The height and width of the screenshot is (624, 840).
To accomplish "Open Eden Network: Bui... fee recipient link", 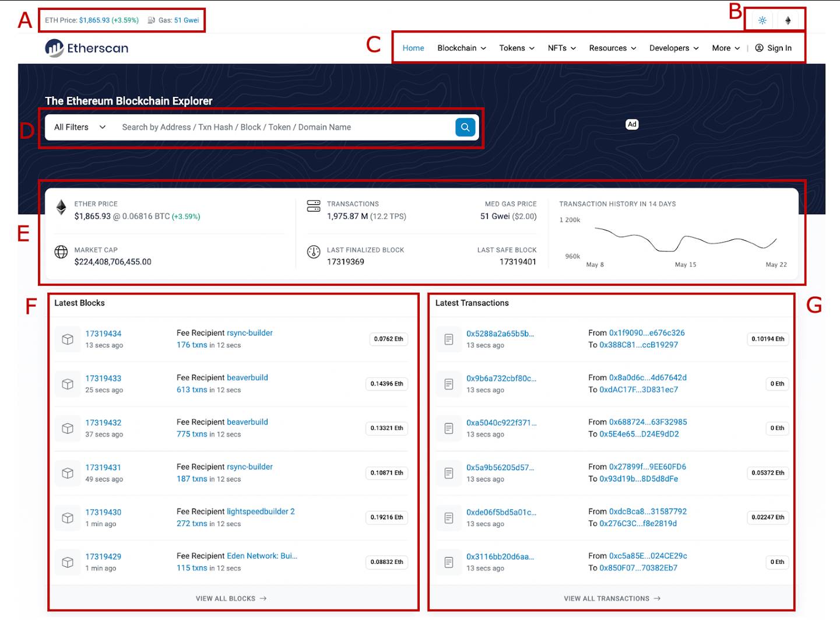I will point(262,556).
